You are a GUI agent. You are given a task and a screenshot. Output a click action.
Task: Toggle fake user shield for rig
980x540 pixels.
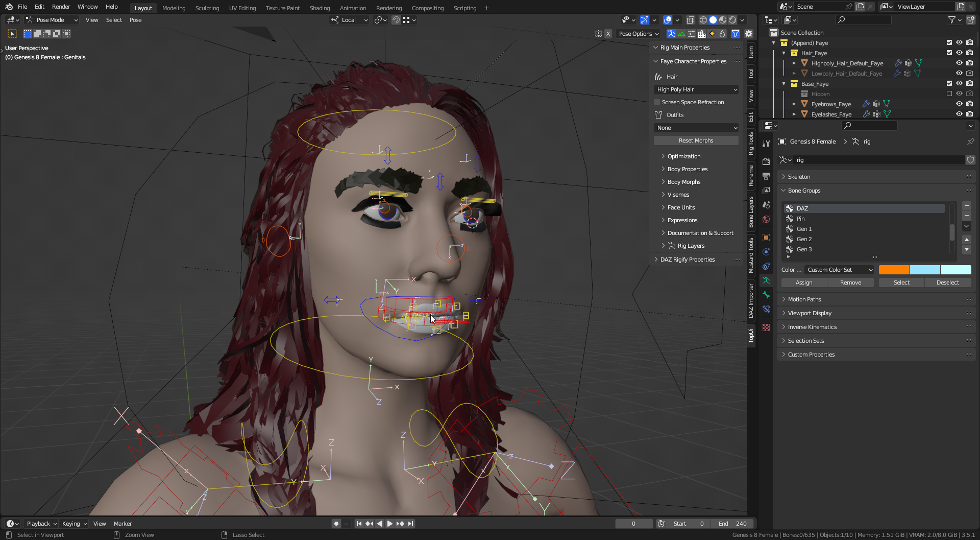tap(970, 160)
